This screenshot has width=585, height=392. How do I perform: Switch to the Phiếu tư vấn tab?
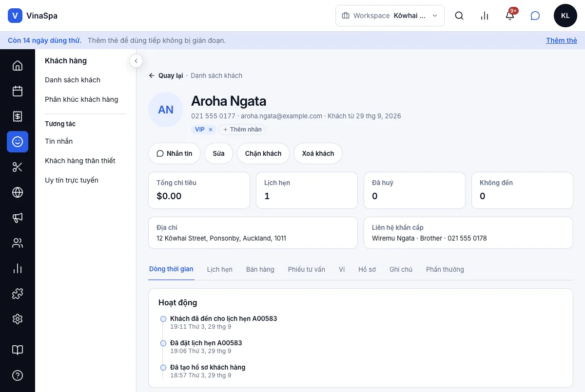coord(307,269)
